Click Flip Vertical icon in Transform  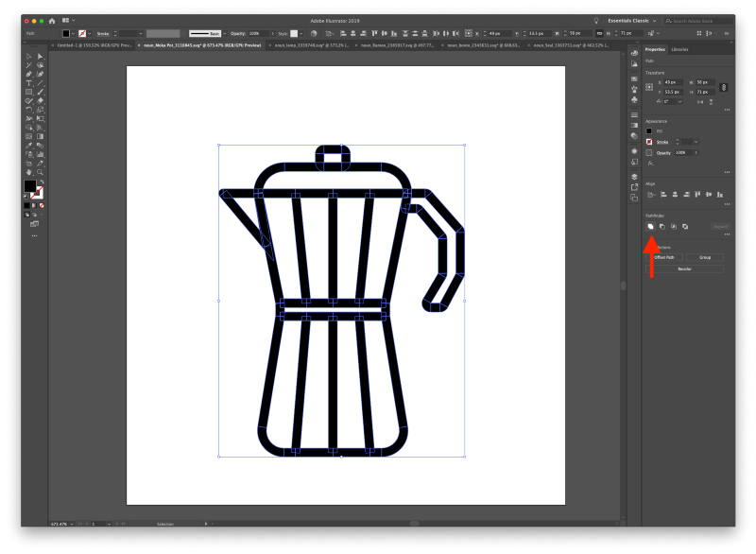coord(712,102)
